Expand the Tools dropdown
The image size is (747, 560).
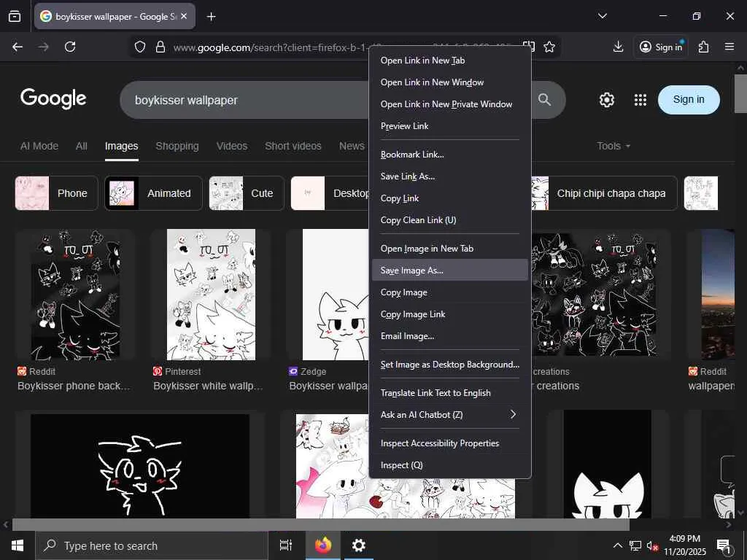(x=614, y=146)
